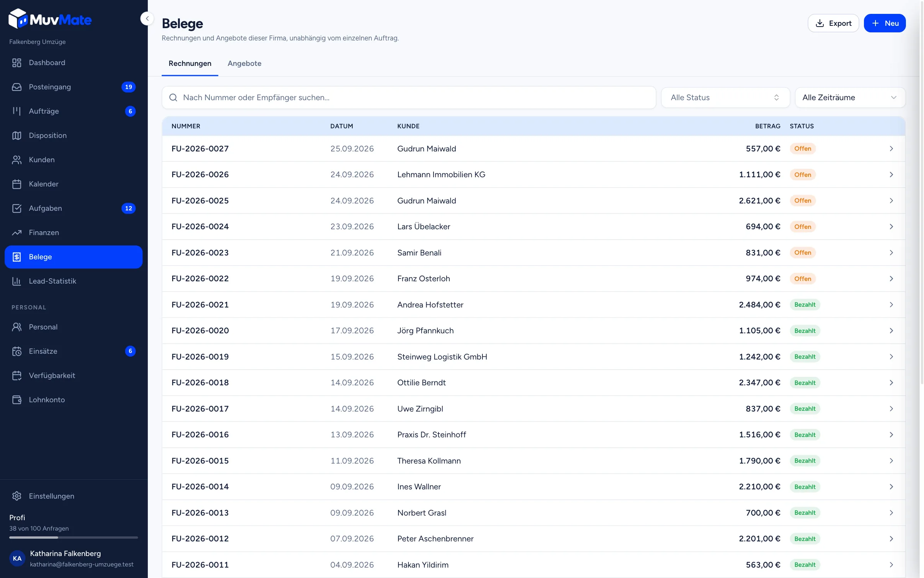The image size is (924, 578).
Task: Click the Export button
Action: (833, 23)
